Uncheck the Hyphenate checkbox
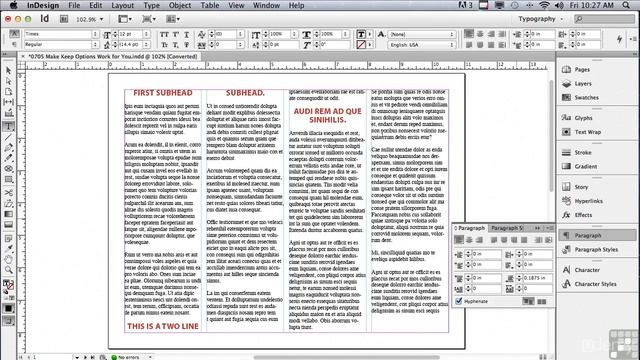This screenshot has height=360, width=640. [x=459, y=301]
